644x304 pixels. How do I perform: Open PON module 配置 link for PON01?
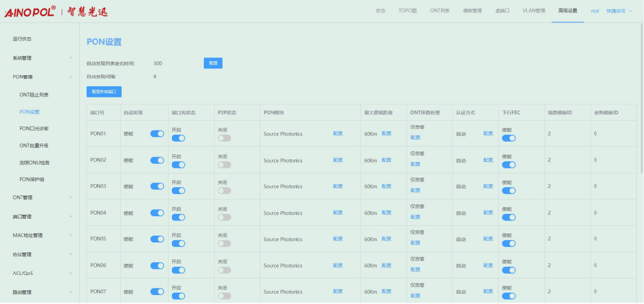(337, 133)
